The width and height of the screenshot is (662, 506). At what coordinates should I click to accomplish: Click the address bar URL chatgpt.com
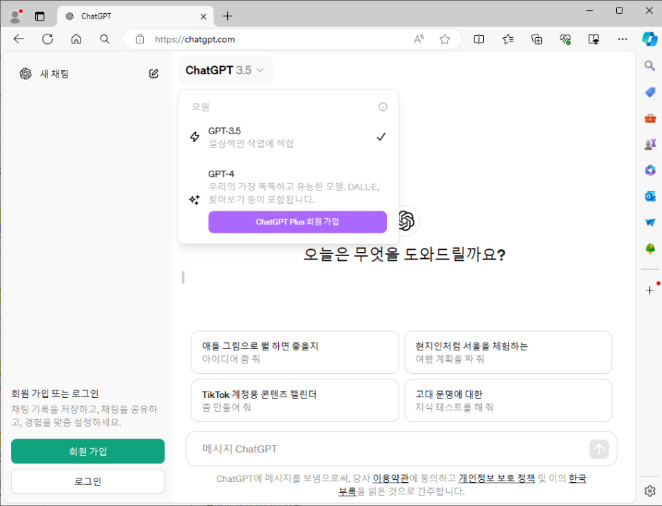pos(195,39)
